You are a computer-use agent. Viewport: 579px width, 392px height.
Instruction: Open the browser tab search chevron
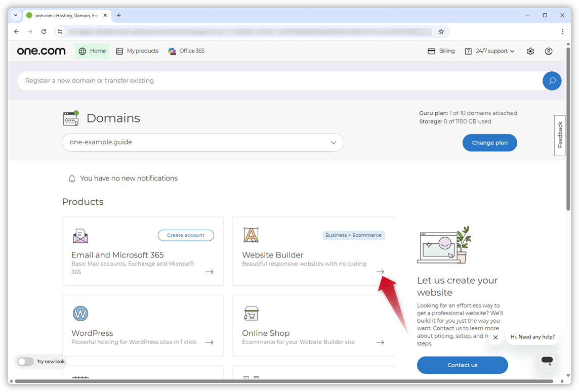(16, 15)
